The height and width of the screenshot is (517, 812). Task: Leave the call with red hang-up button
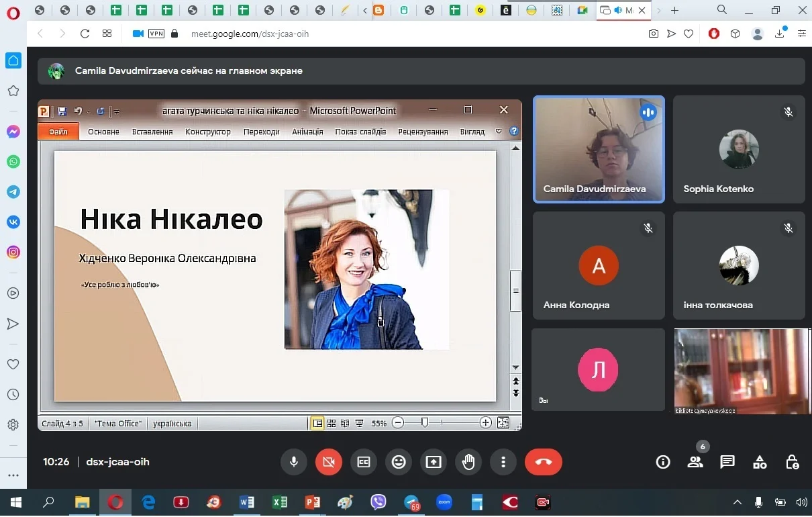pyautogui.click(x=544, y=462)
